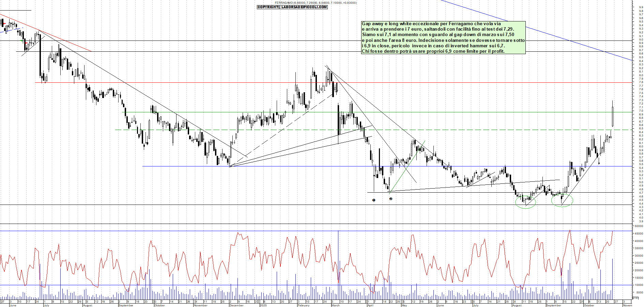The width and height of the screenshot is (644, 307).
Task: Click the numbered marker ❷ on the chart
Action: point(391,199)
